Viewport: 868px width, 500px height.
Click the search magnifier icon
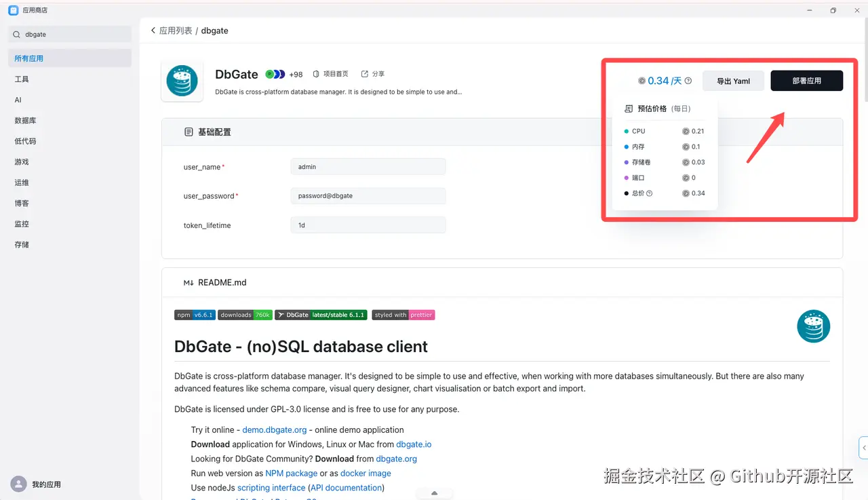pyautogui.click(x=17, y=35)
